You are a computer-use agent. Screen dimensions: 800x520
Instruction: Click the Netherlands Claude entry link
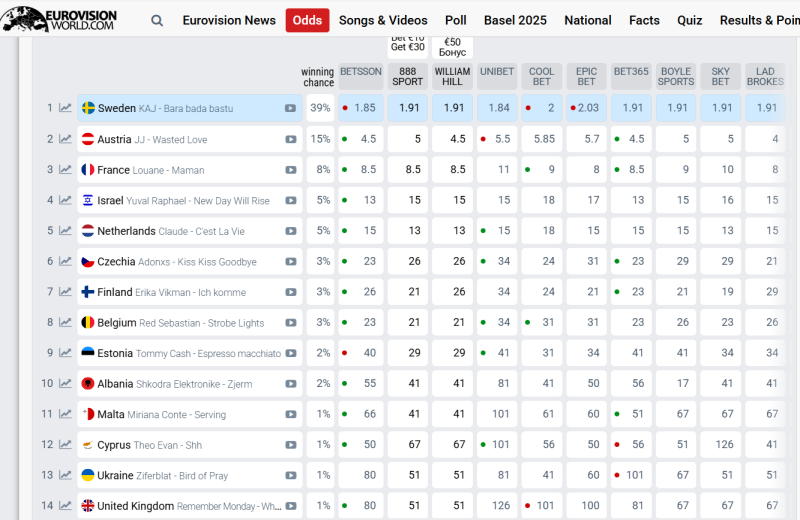click(x=171, y=231)
